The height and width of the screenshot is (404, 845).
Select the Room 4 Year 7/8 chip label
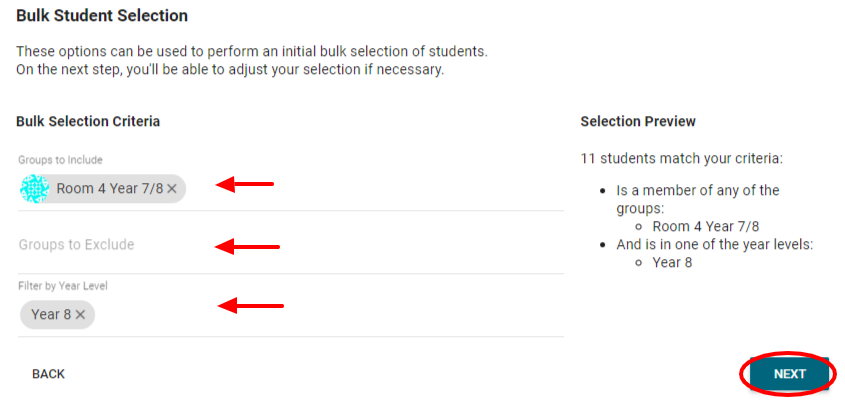109,188
